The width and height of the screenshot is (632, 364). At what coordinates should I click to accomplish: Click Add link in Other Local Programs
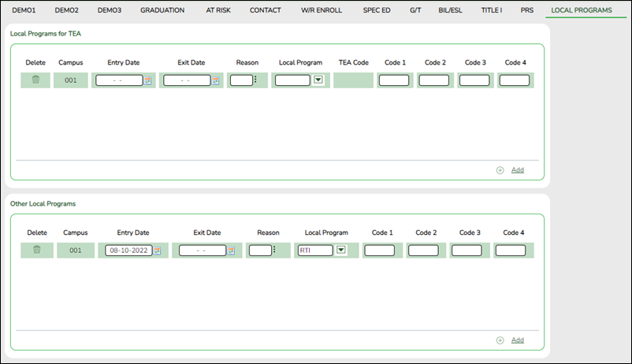click(x=517, y=340)
